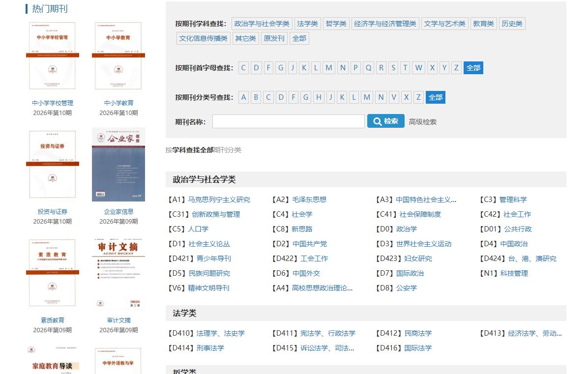The image size is (588, 374).
Task: Open 民商法学 category link
Action: (x=418, y=334)
